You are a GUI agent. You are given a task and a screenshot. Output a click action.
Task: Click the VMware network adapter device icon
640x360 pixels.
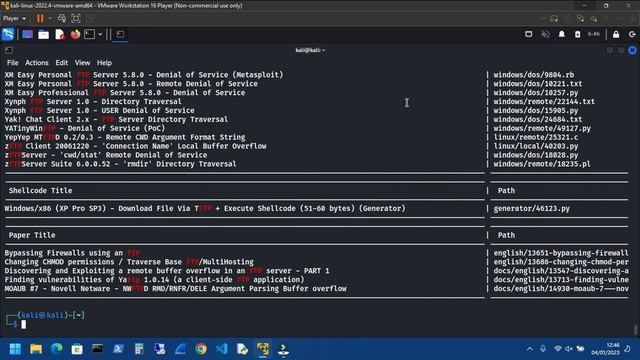(x=580, y=18)
